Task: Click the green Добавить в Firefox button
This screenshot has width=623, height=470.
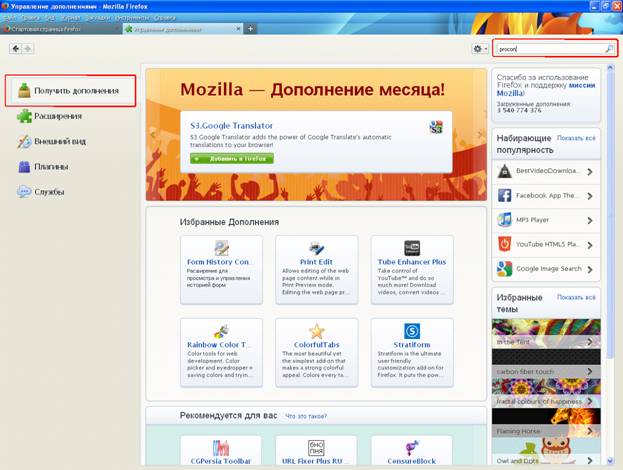Action: coord(232,159)
